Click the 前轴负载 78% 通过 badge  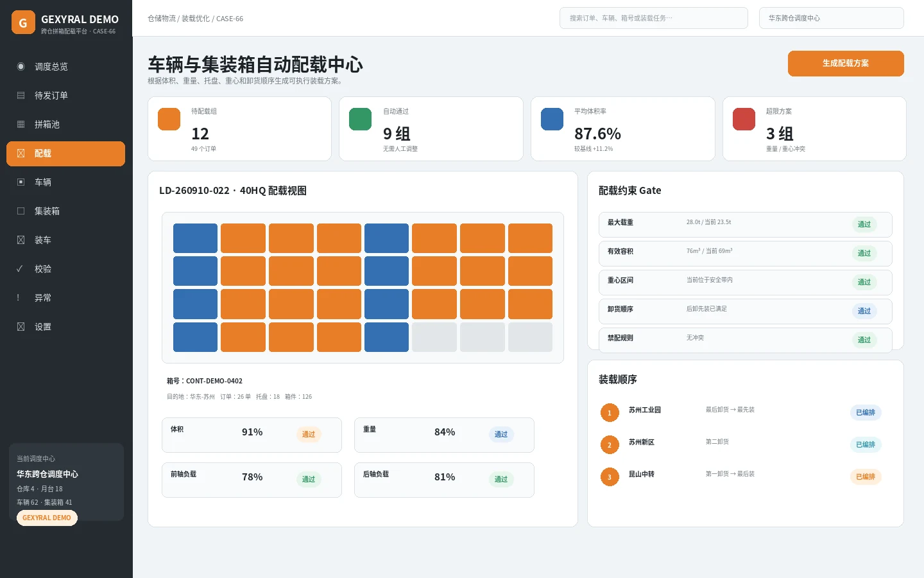click(x=309, y=479)
